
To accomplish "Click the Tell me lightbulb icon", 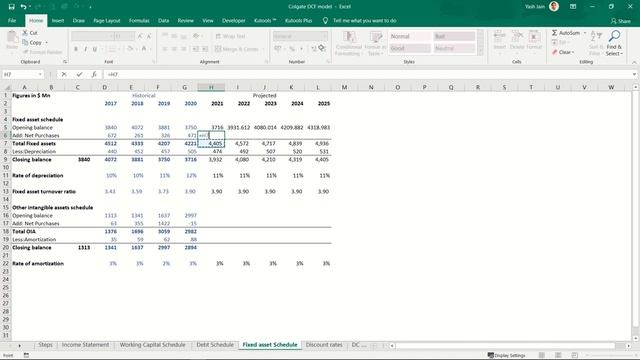I will tap(325, 20).
